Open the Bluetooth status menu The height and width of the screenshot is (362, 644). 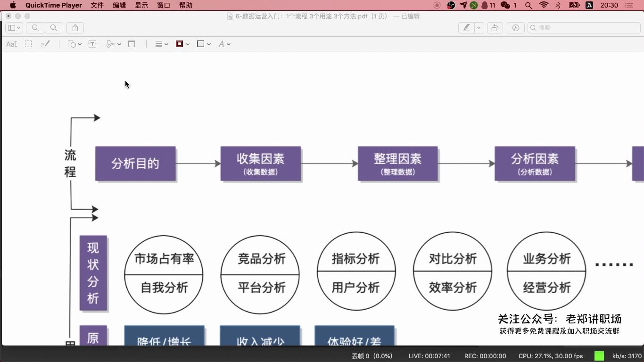tap(558, 5)
